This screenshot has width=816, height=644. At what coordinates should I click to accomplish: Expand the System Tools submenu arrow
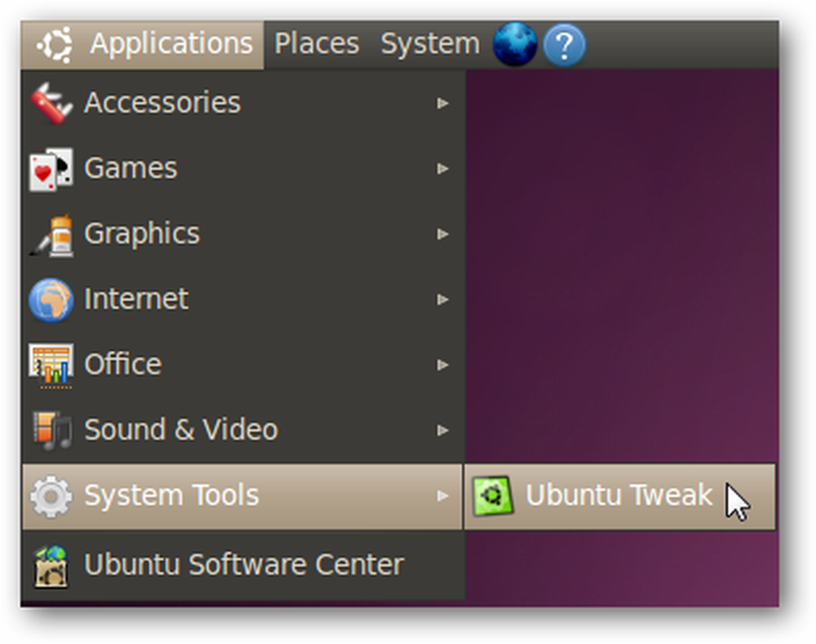[443, 495]
